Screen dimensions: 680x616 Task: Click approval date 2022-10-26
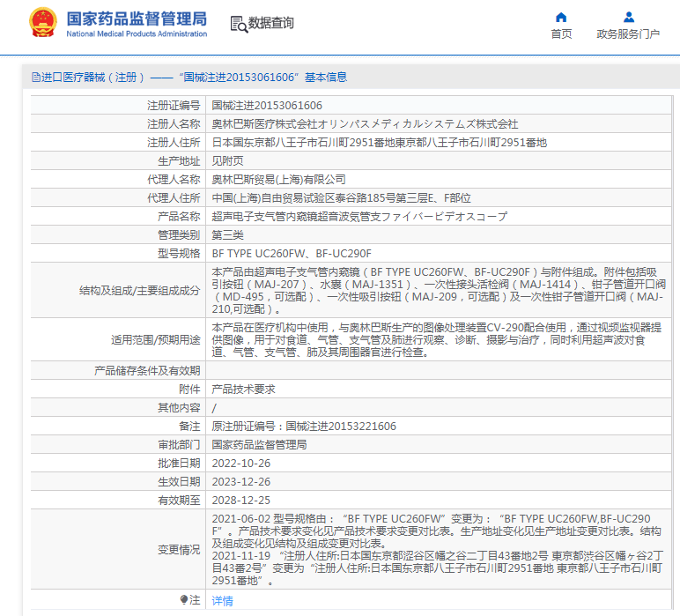241,464
